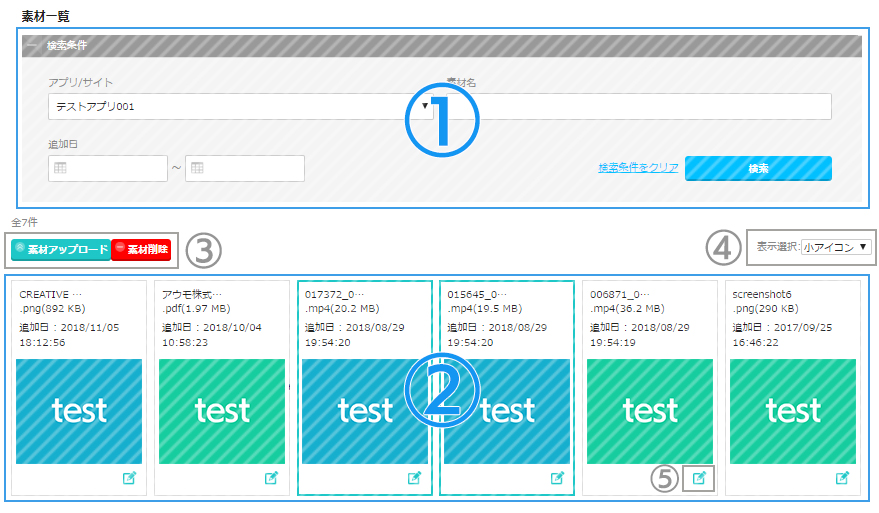Select the CREATIVE .png thumbnail
This screenshot has height=513, width=879.
pyautogui.click(x=79, y=411)
